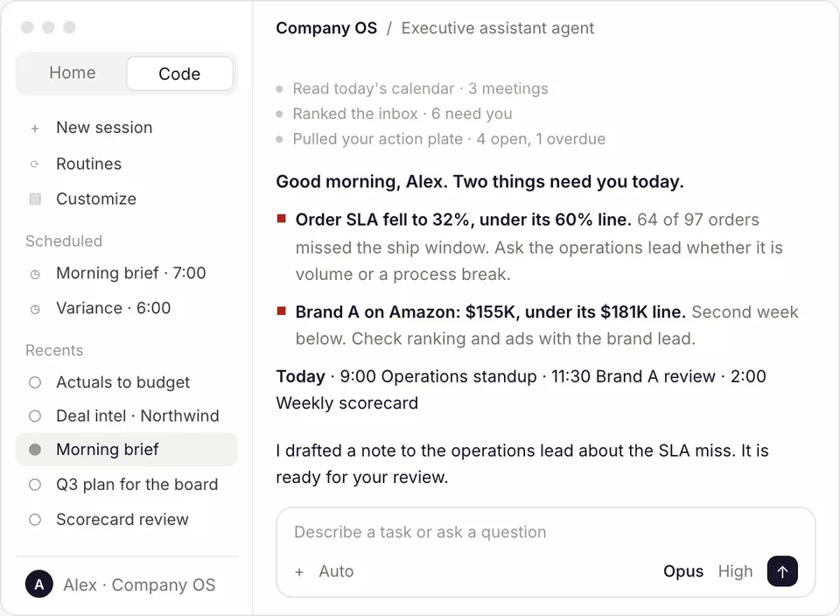Viewport: 840px width, 616px height.
Task: Open scheduled Variance · 6:00
Action: [114, 308]
